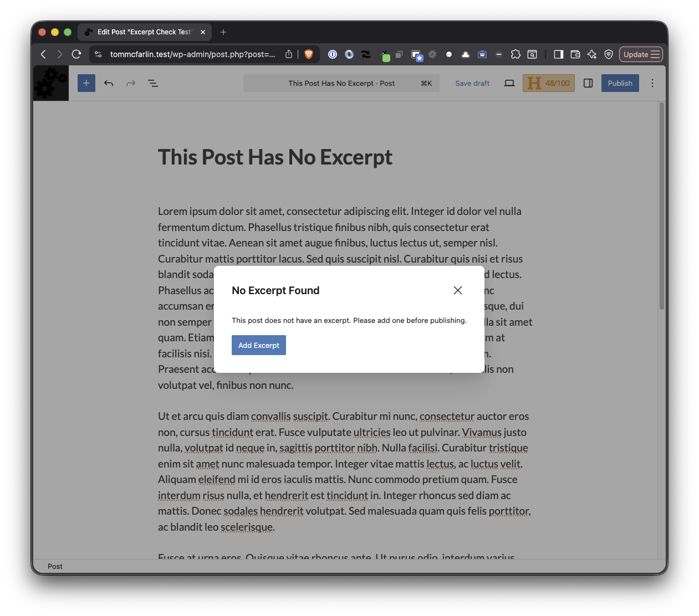The width and height of the screenshot is (699, 616).
Task: Click the paragraph starting Ut et arcu quis
Action: click(x=345, y=471)
